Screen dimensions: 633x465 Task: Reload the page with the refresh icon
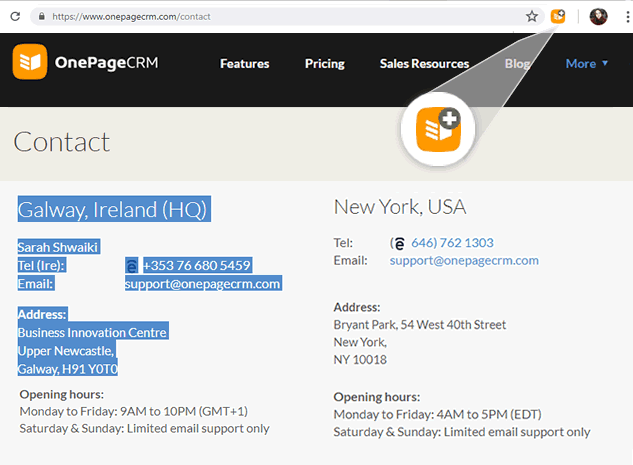point(15,17)
